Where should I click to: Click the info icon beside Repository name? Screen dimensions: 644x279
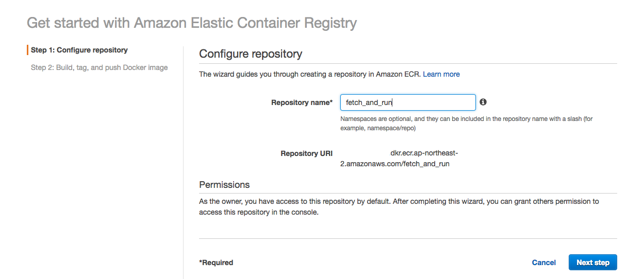[x=483, y=102]
